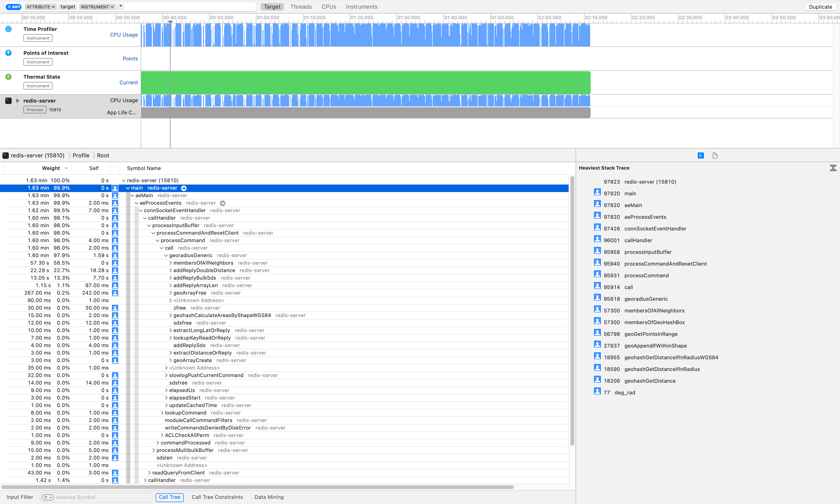This screenshot has width=840, height=504.
Task: Click the Points of Interest instrument icon
Action: point(8,53)
